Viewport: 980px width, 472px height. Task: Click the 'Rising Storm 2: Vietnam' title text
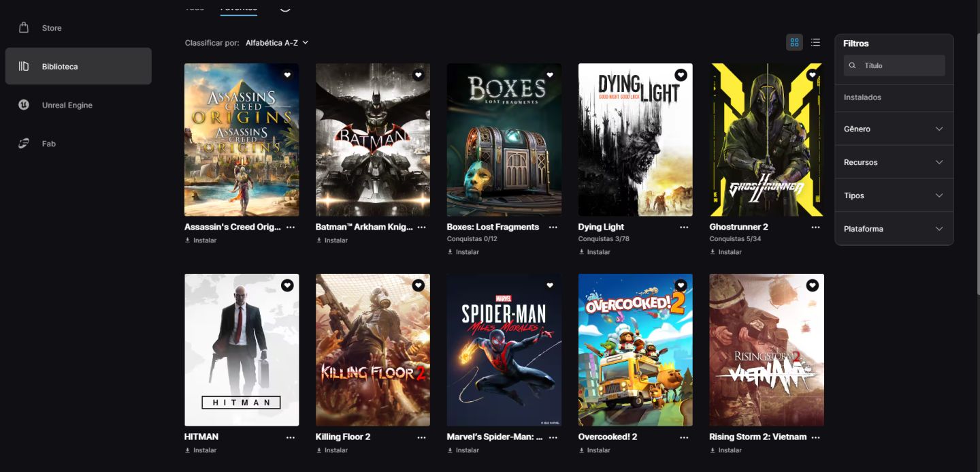(758, 437)
